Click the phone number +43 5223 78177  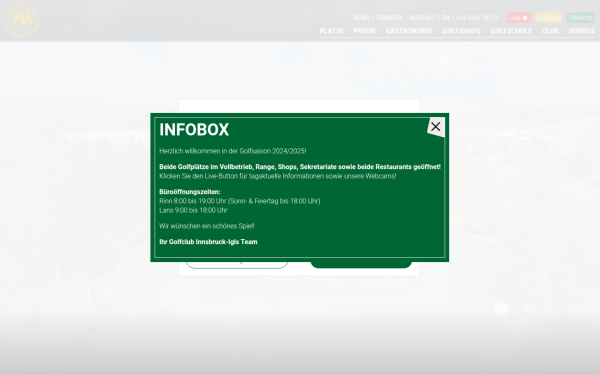click(477, 18)
